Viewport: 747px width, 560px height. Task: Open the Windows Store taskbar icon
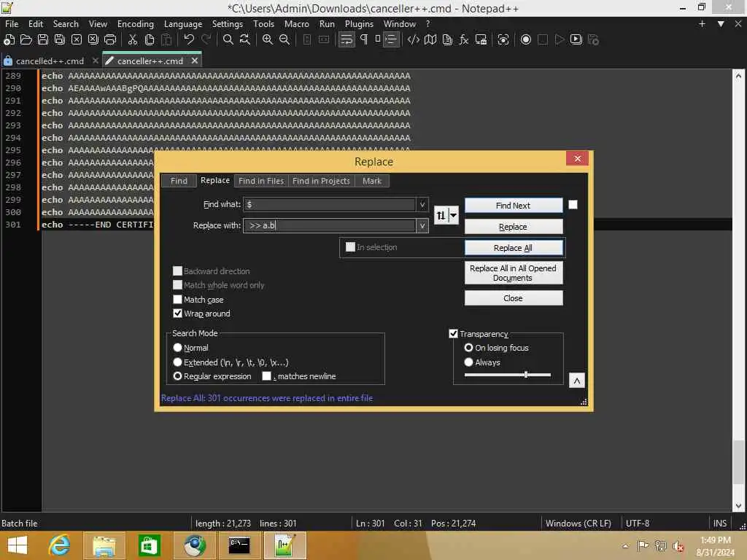149,545
